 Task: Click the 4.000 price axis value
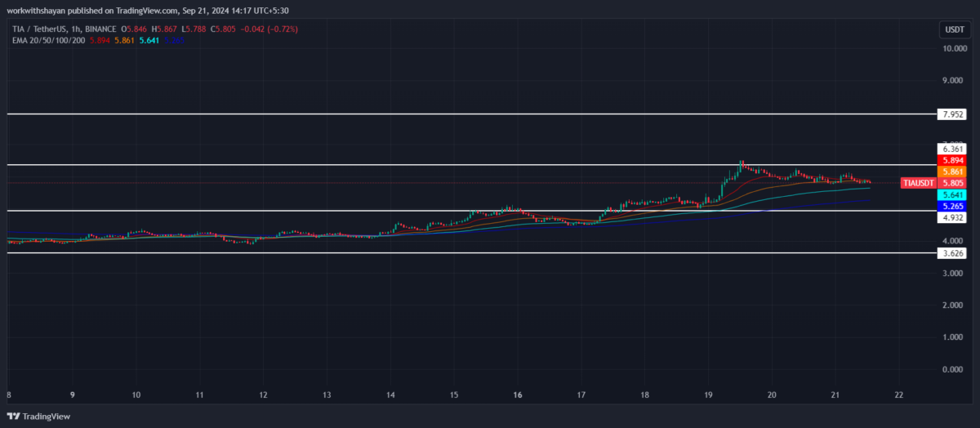tap(954, 241)
